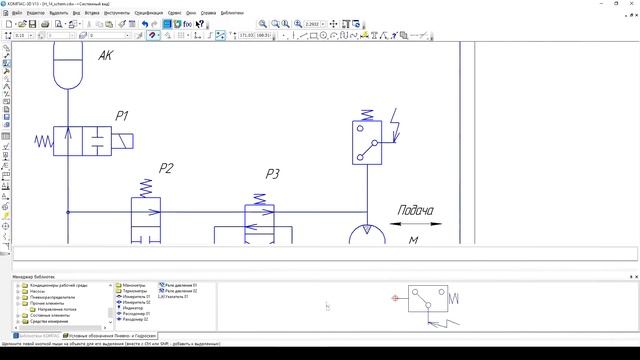Viewport: 640px width, 360px height.
Task: Click the X coordinate field
Action: tap(246, 36)
